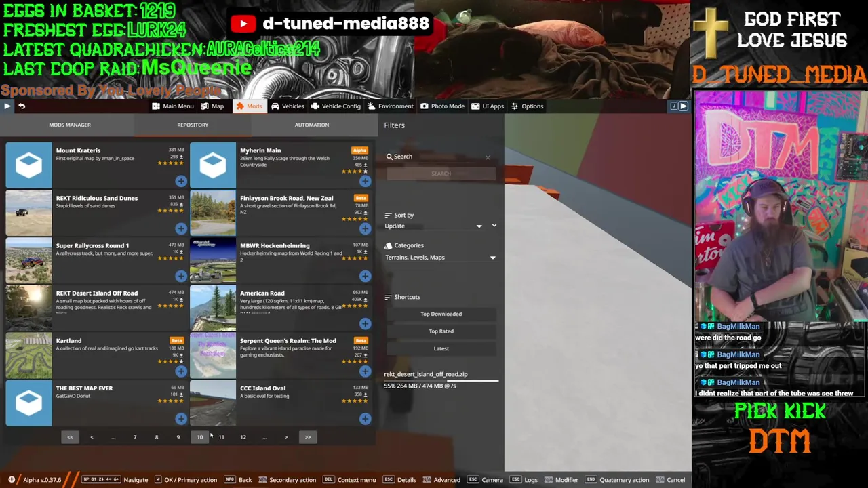Open Kartland thumbnail
The height and width of the screenshot is (488, 868).
pos(28,354)
